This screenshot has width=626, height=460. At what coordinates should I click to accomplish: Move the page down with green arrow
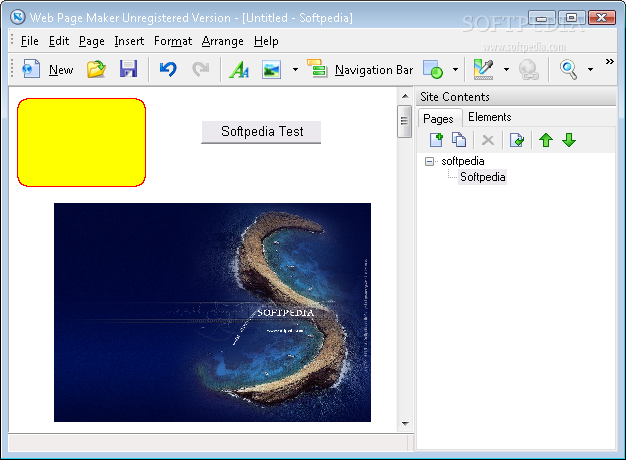[x=569, y=140]
